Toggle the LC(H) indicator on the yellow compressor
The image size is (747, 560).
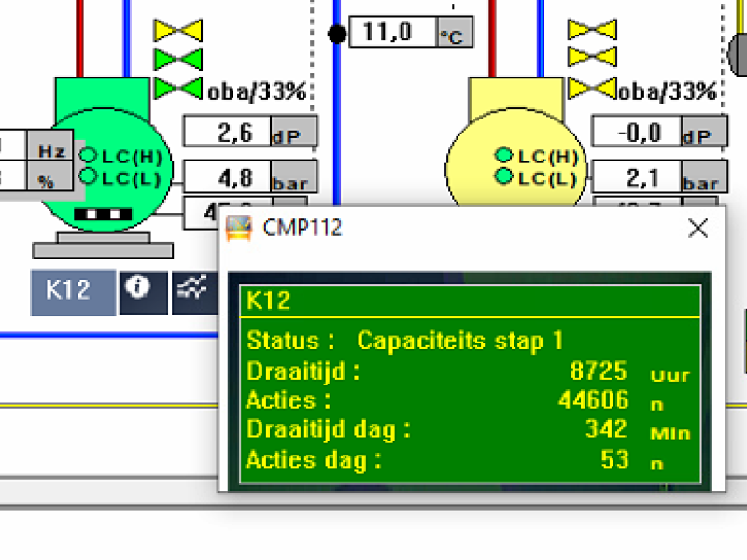tap(504, 156)
